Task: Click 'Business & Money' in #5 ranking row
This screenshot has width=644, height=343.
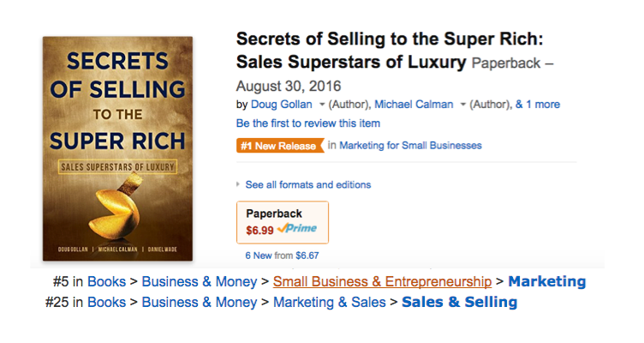Action: point(200,281)
